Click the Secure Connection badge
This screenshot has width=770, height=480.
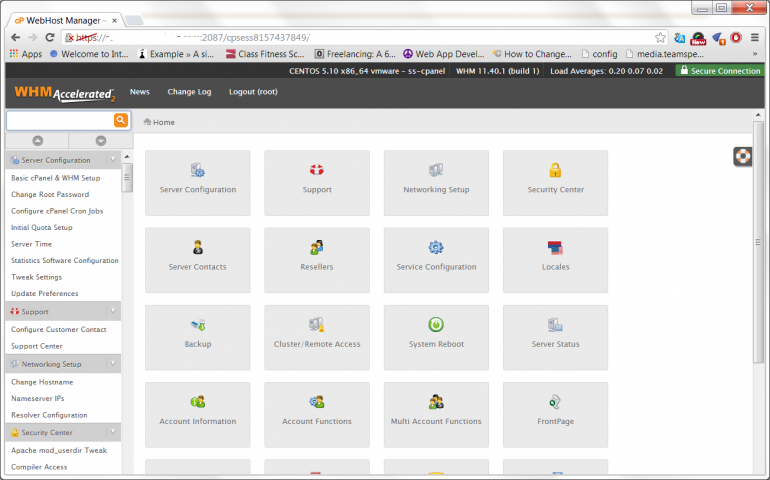pyautogui.click(x=720, y=71)
